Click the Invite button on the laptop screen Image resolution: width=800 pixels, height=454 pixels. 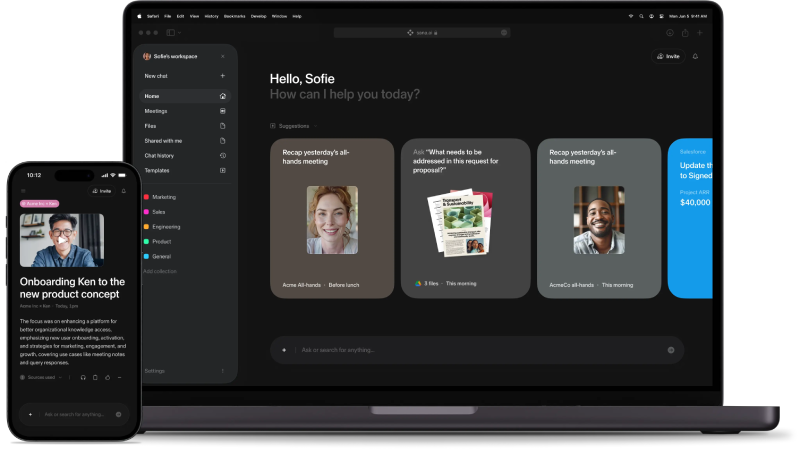point(668,56)
